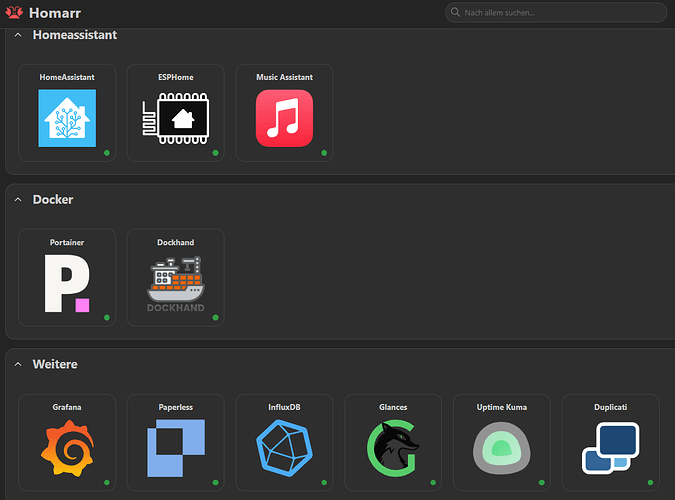Screen dimensions: 675x500
Task: Click the 'Paperless' tile label
Action: (176, 407)
